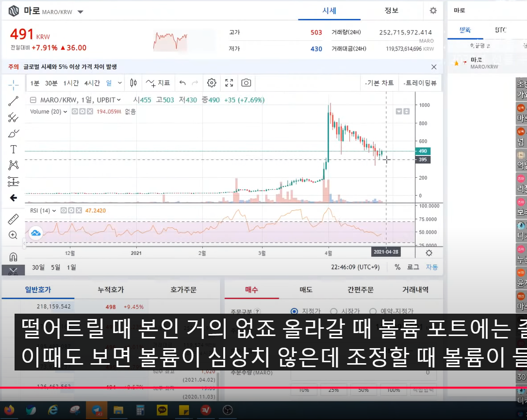Dismiss the 글로벌 시세 warning banner

(x=434, y=67)
